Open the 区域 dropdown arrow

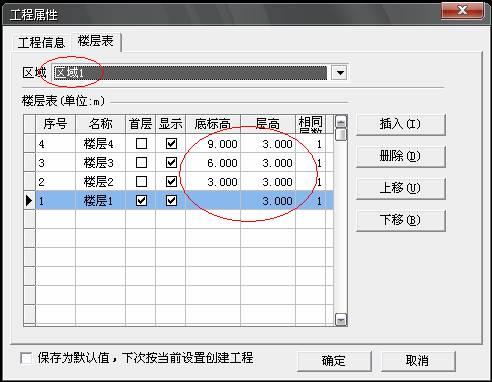click(340, 73)
